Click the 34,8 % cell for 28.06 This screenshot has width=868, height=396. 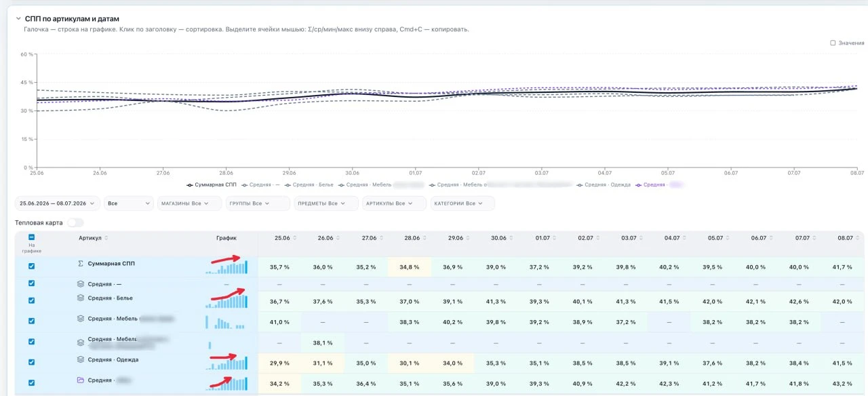(x=412, y=267)
